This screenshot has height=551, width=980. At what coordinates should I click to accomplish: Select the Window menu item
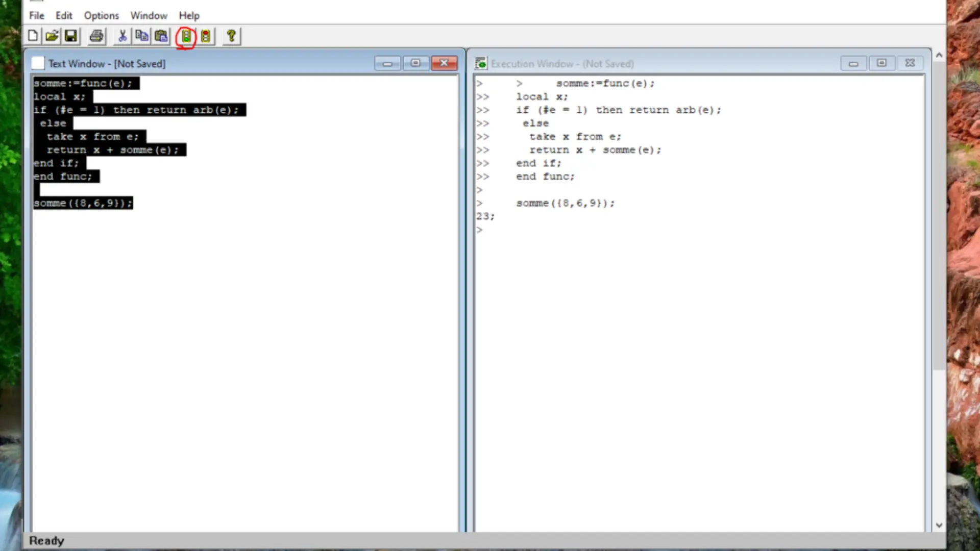149,15
